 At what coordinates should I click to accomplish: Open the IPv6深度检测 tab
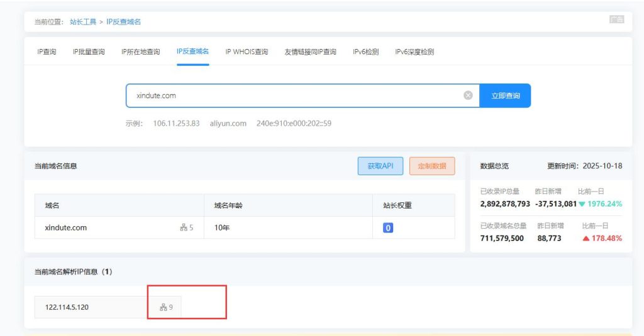coord(414,51)
